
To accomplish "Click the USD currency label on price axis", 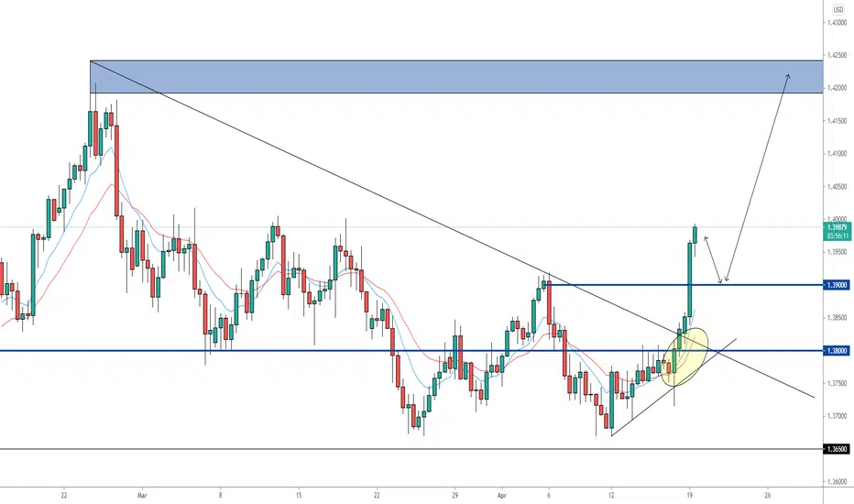I will tap(838, 10).
